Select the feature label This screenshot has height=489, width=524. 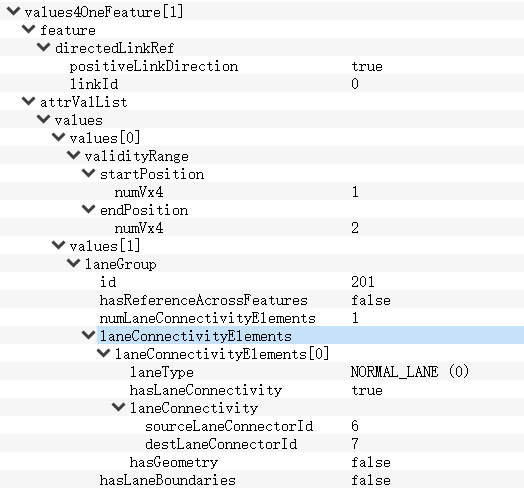pos(68,30)
